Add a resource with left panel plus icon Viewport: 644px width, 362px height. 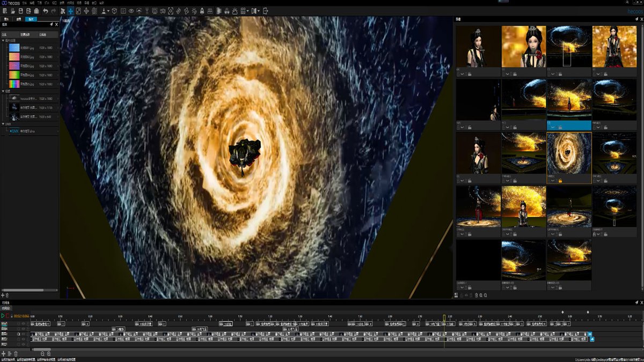pyautogui.click(x=2, y=295)
